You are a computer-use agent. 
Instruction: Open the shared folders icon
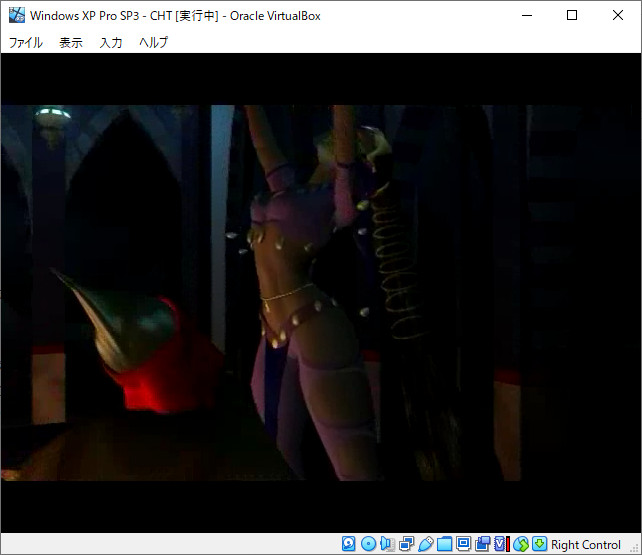click(x=445, y=544)
